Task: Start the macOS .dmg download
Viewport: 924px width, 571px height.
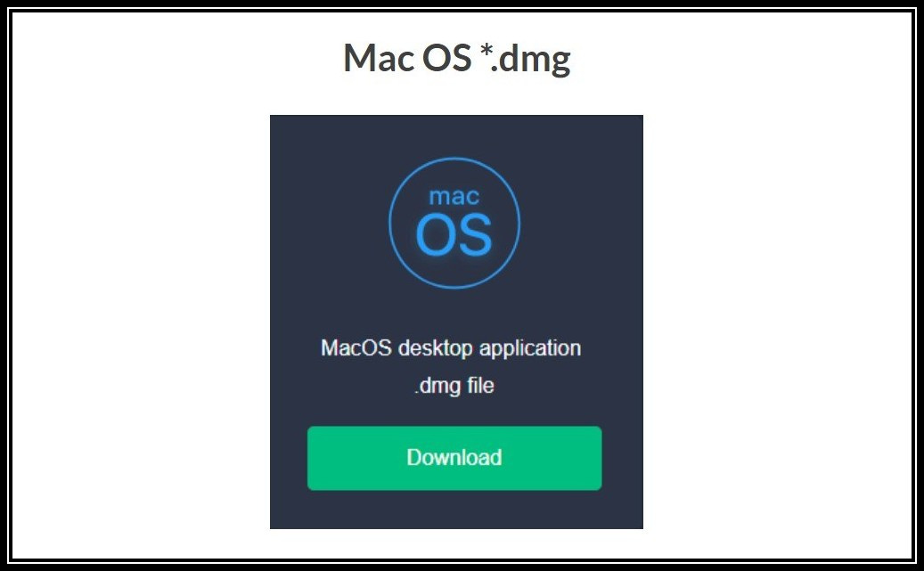Action: [454, 458]
